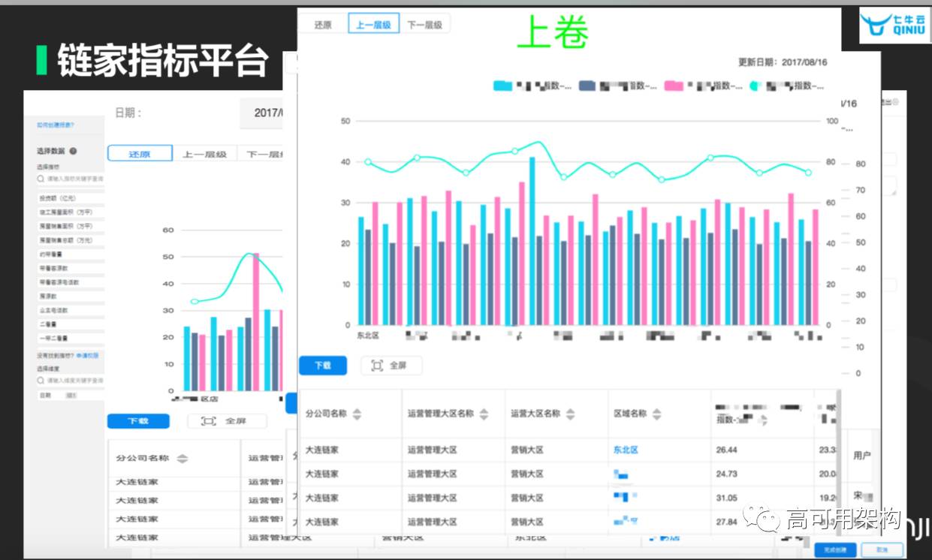The width and height of the screenshot is (932, 560).
Task: Click the help icon beside 选择数据
Action: [x=73, y=151]
